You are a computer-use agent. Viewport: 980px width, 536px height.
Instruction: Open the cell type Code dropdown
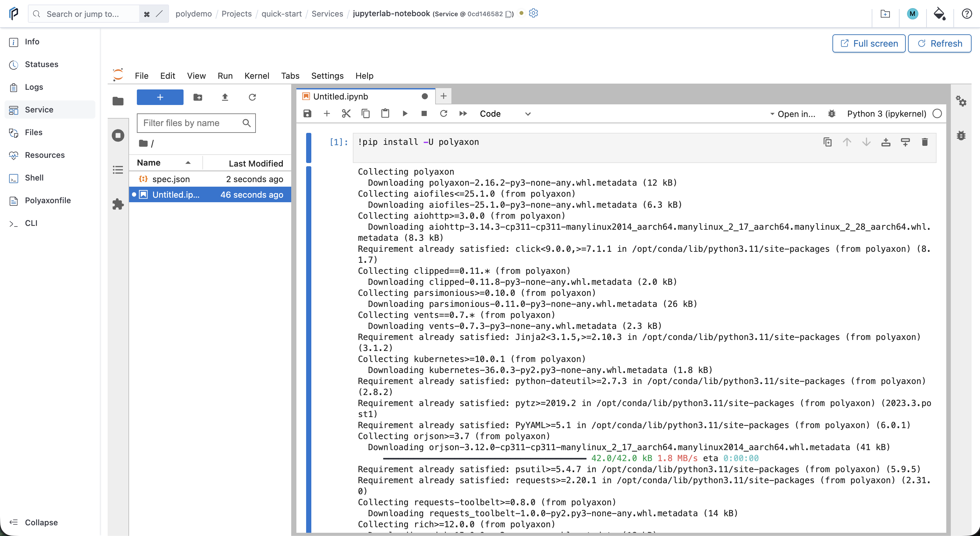click(x=505, y=114)
